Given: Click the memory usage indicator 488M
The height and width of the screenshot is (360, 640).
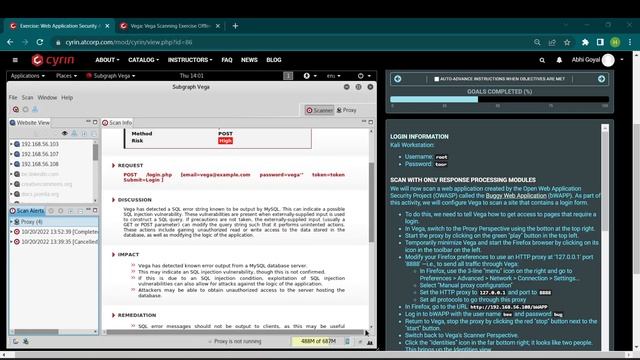Looking at the screenshot, I should tap(318, 341).
